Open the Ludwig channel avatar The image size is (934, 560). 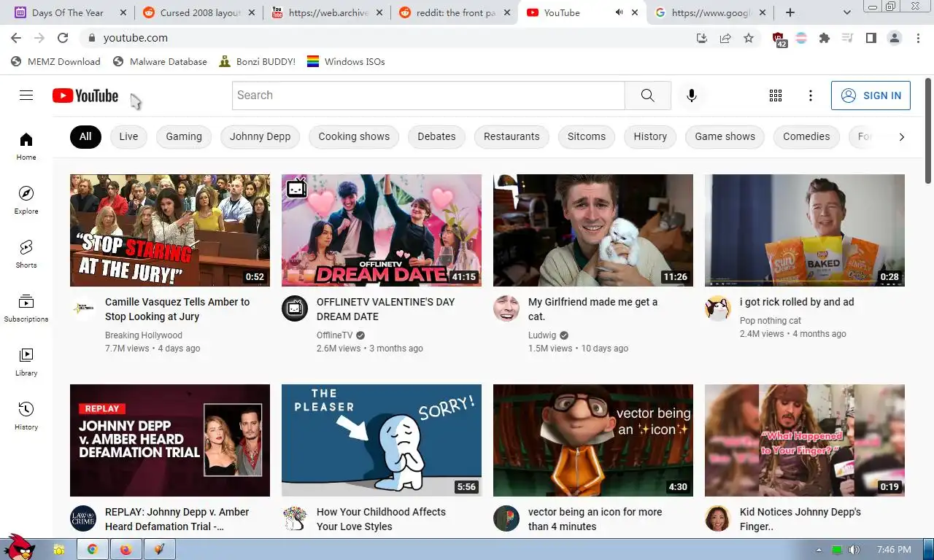(x=506, y=308)
